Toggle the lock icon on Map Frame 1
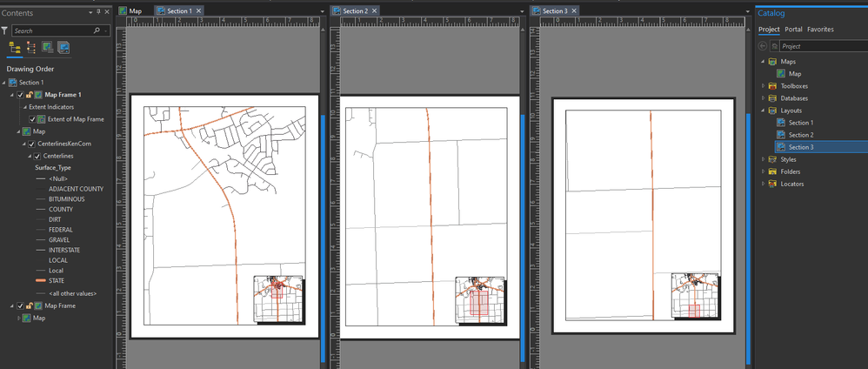This screenshot has height=369, width=868. (x=29, y=95)
